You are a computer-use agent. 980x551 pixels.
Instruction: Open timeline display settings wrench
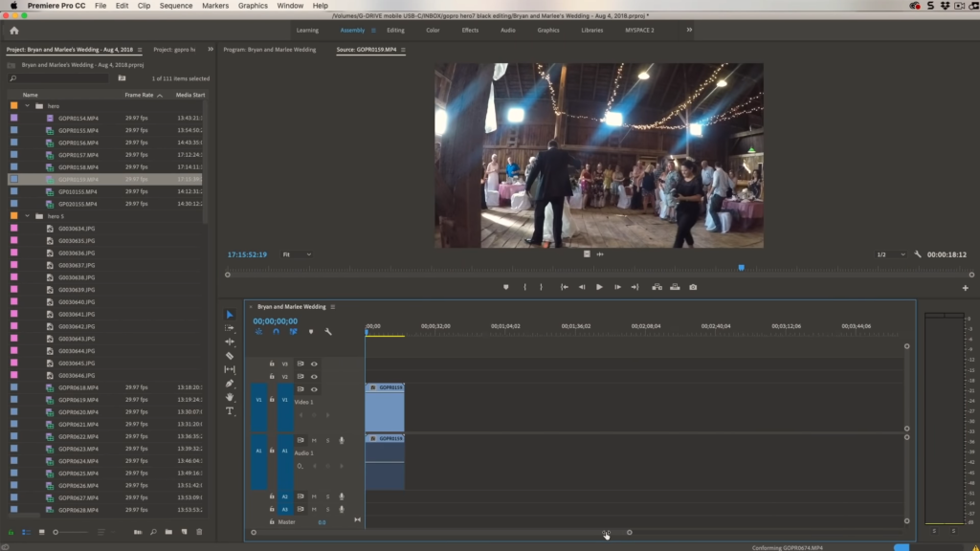pos(328,332)
